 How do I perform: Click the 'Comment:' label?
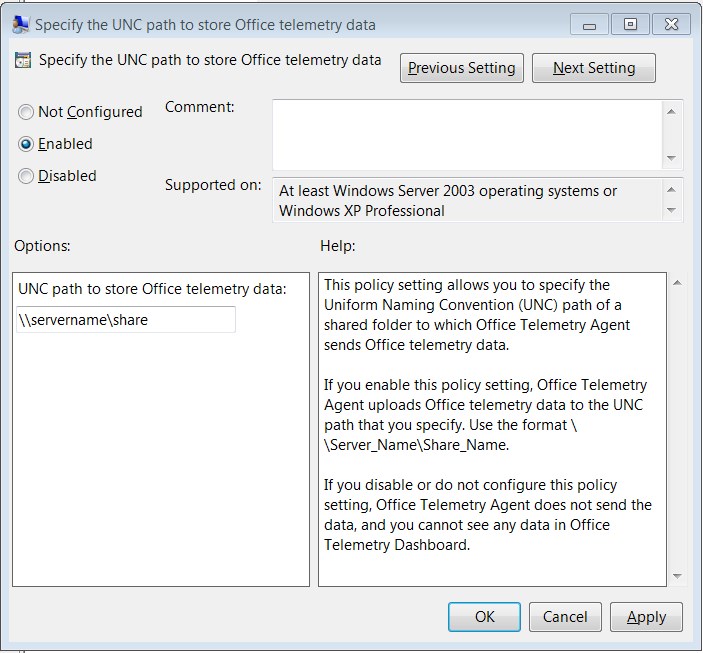click(200, 107)
